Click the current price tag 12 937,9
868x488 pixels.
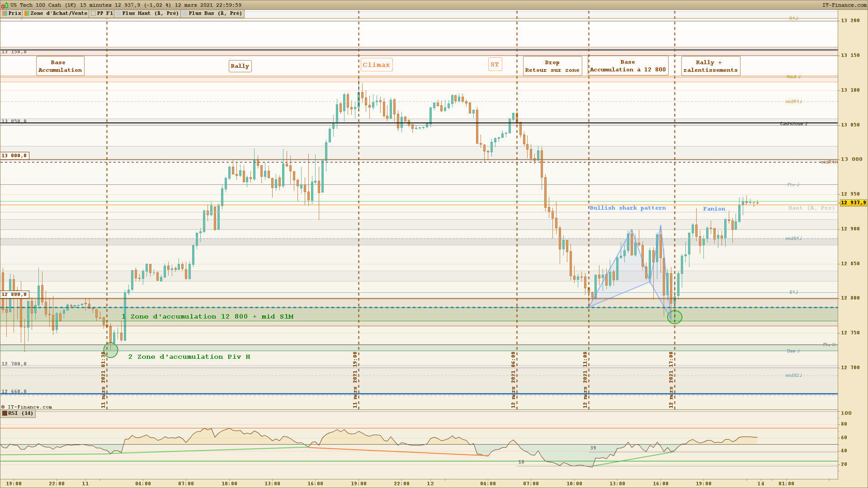(853, 203)
